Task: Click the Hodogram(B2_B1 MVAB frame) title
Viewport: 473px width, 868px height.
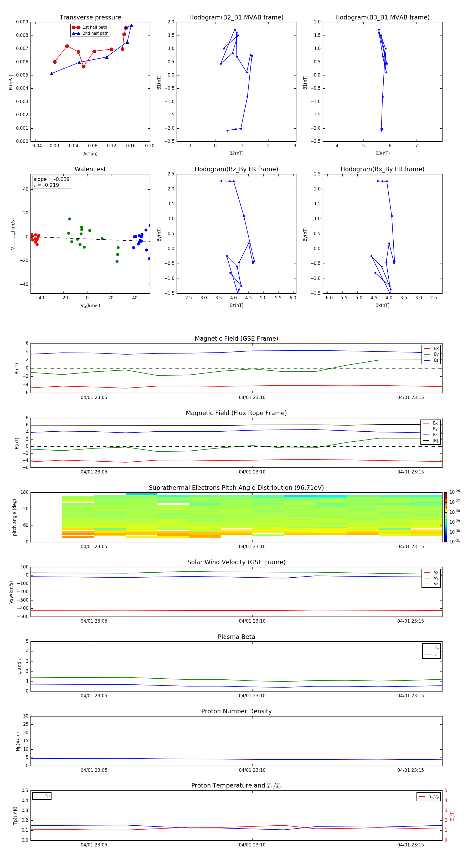Action: [236, 18]
